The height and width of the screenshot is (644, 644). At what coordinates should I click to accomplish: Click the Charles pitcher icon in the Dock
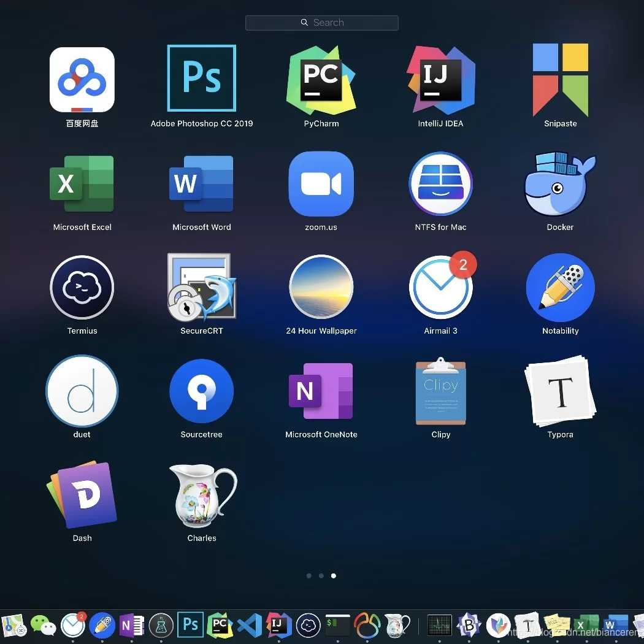tap(397, 625)
